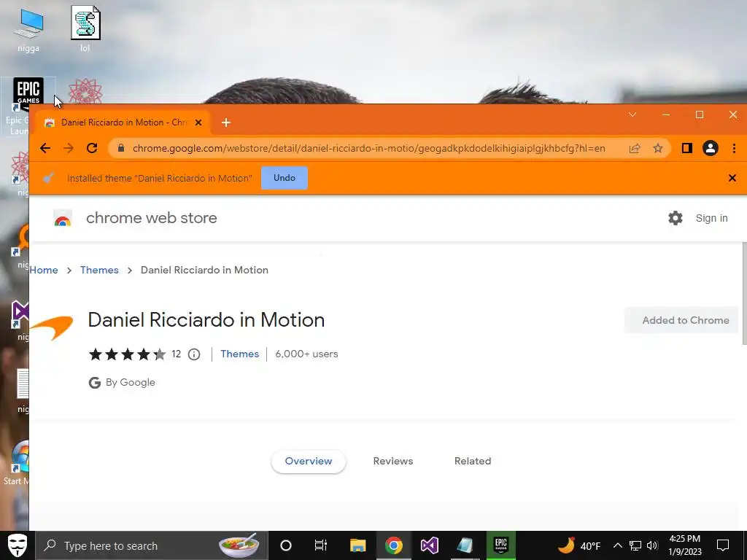
Task: Click 6,000+ users text
Action: [x=306, y=354]
